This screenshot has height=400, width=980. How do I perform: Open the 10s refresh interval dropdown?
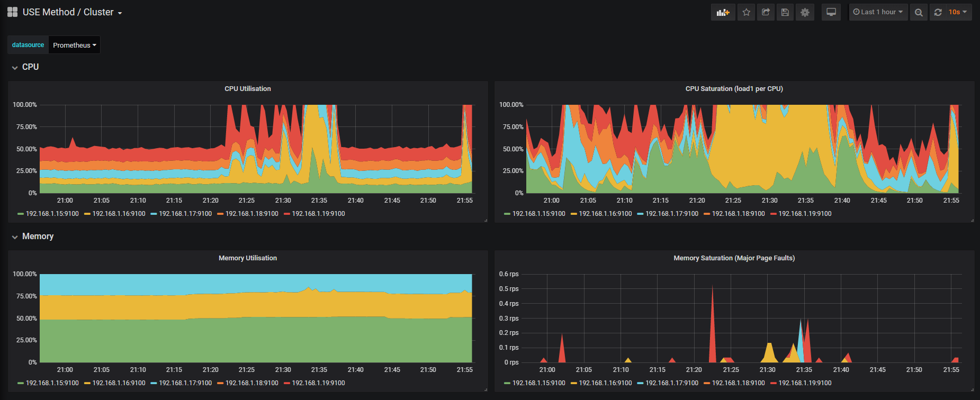[958, 12]
